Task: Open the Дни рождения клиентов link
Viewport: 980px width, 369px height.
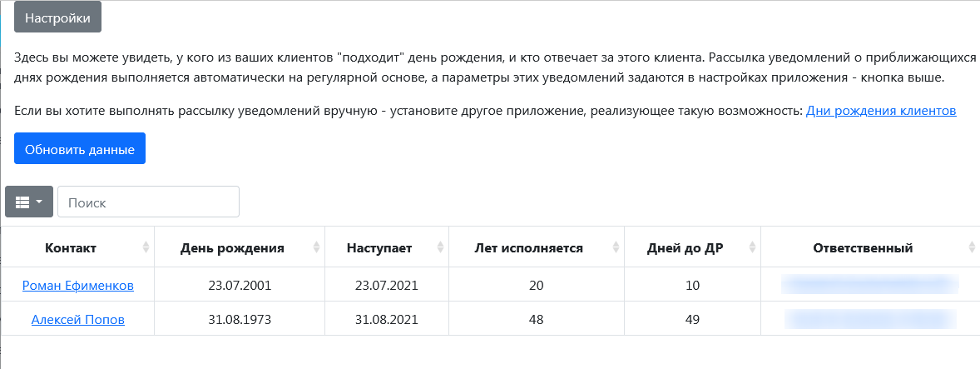Action: click(881, 110)
